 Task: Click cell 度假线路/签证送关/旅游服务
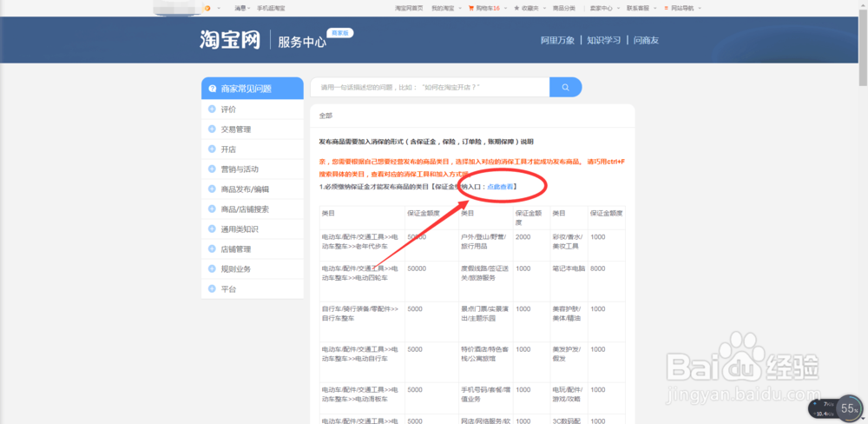[x=485, y=282]
